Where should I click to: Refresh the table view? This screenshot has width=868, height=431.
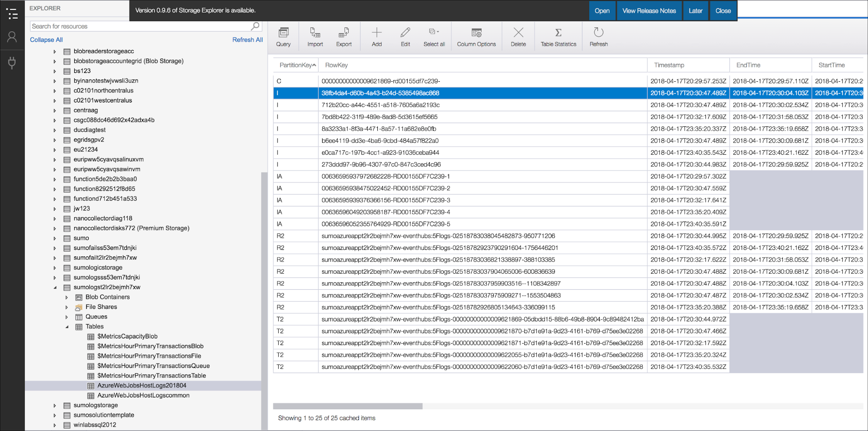tap(598, 36)
